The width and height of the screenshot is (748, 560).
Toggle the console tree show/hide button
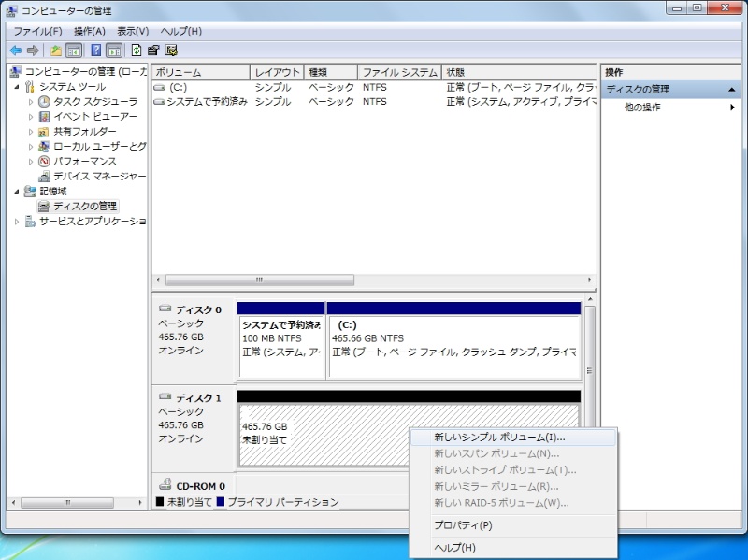click(74, 50)
